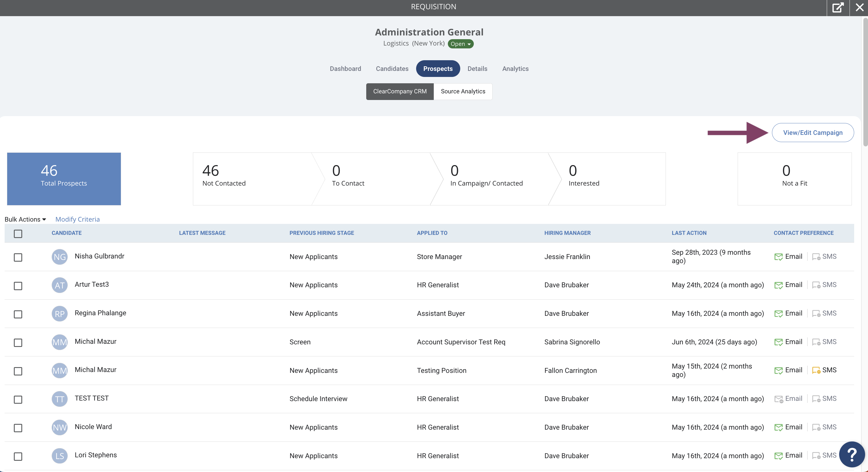Click Nicole Ward's NW avatar

[x=60, y=428]
